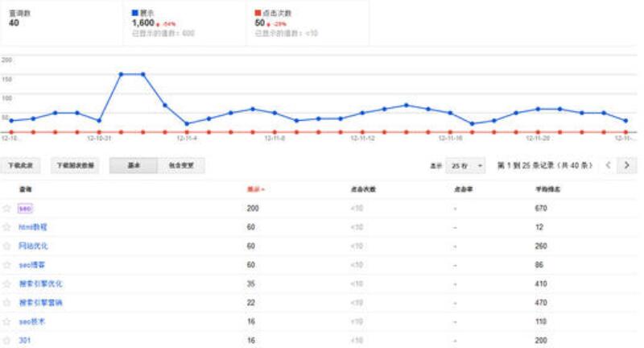Image resolution: width=644 pixels, height=348 pixels.
Task: Sort table by 点击率 column header
Action: pos(464,189)
